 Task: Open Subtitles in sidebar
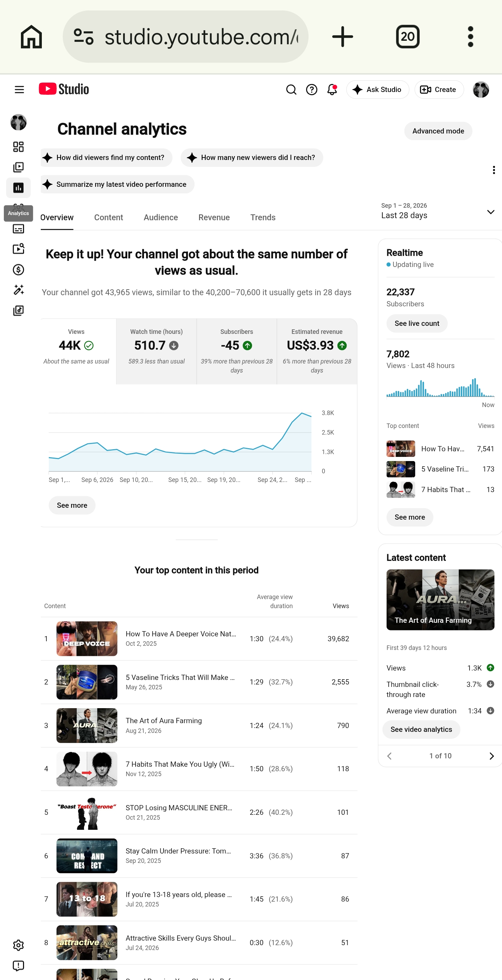click(18, 229)
